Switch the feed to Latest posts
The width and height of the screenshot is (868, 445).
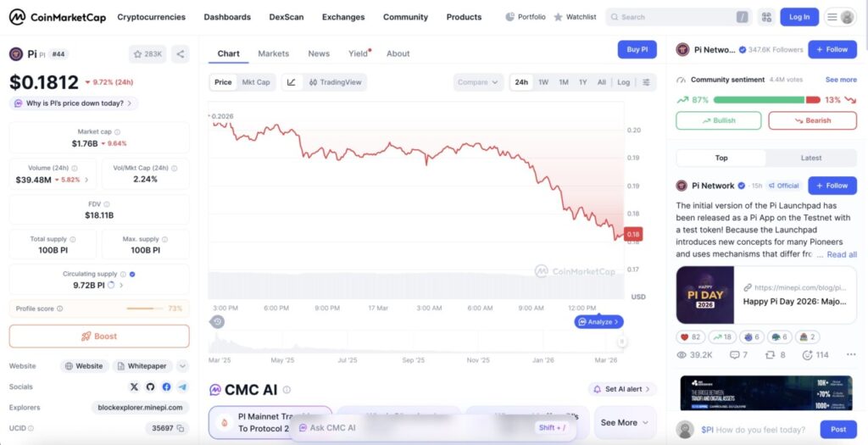(x=810, y=158)
